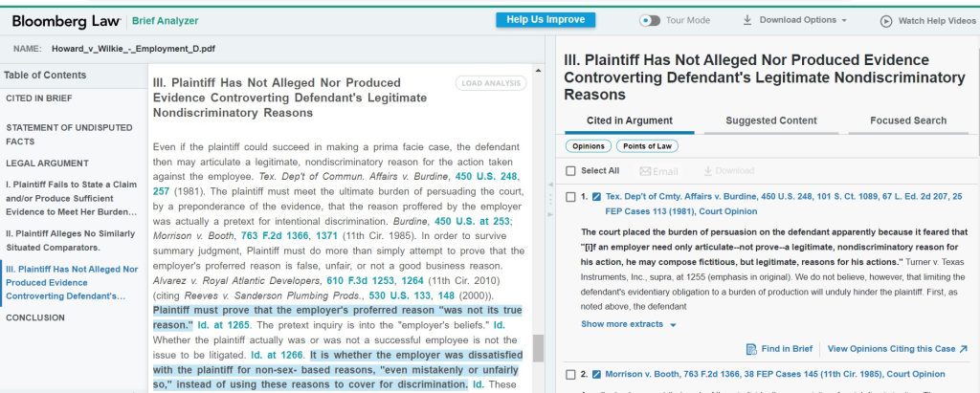Screen dimensions: 980x393
Task: Toggle Tour Mode switch on
Action: tap(650, 20)
